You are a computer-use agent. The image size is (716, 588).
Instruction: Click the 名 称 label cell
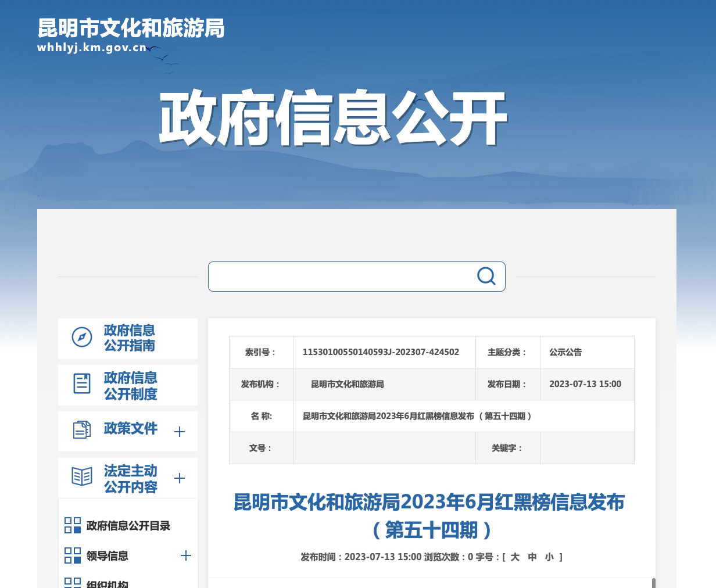pos(262,416)
